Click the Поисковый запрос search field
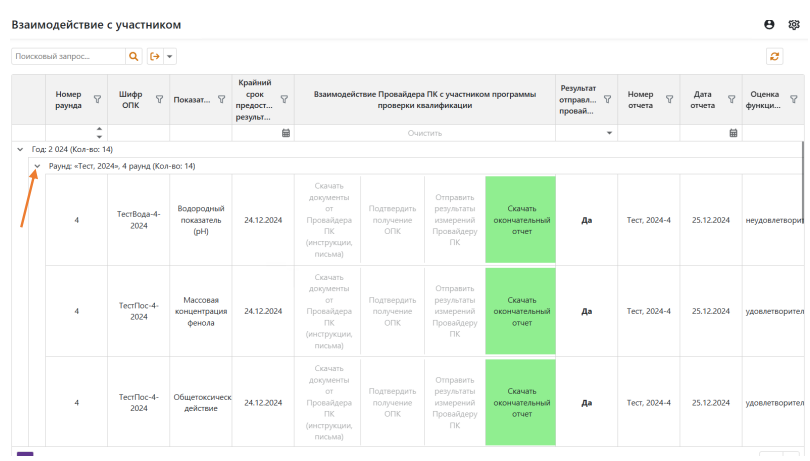Screen dimensions: 810x461 pyautogui.click(x=68, y=57)
